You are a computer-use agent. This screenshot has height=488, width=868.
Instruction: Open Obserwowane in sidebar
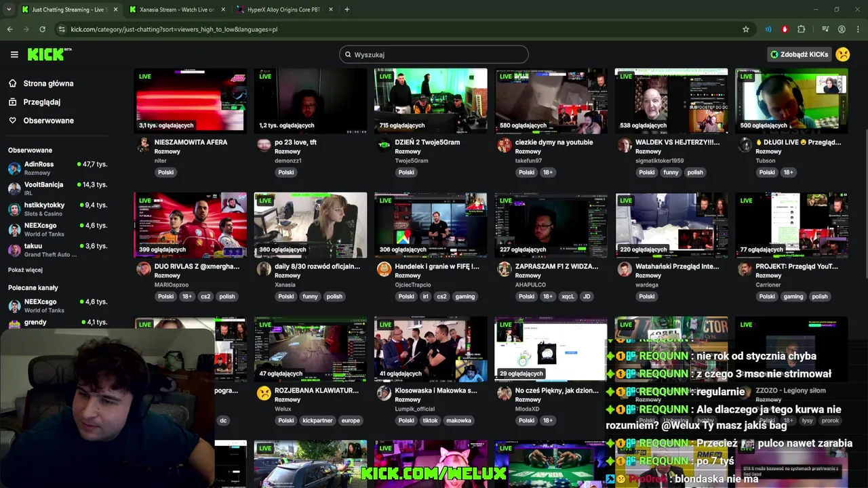coord(48,121)
